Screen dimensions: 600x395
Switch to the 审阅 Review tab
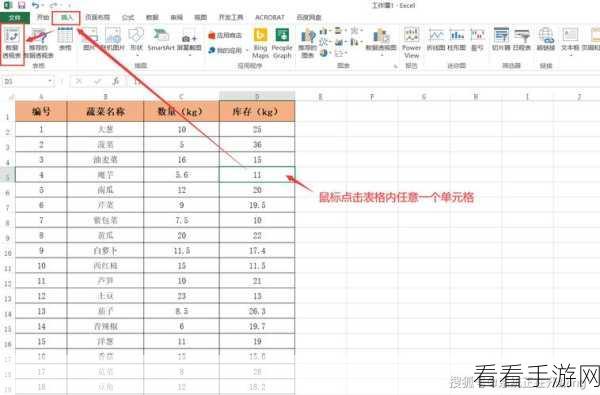pos(176,17)
